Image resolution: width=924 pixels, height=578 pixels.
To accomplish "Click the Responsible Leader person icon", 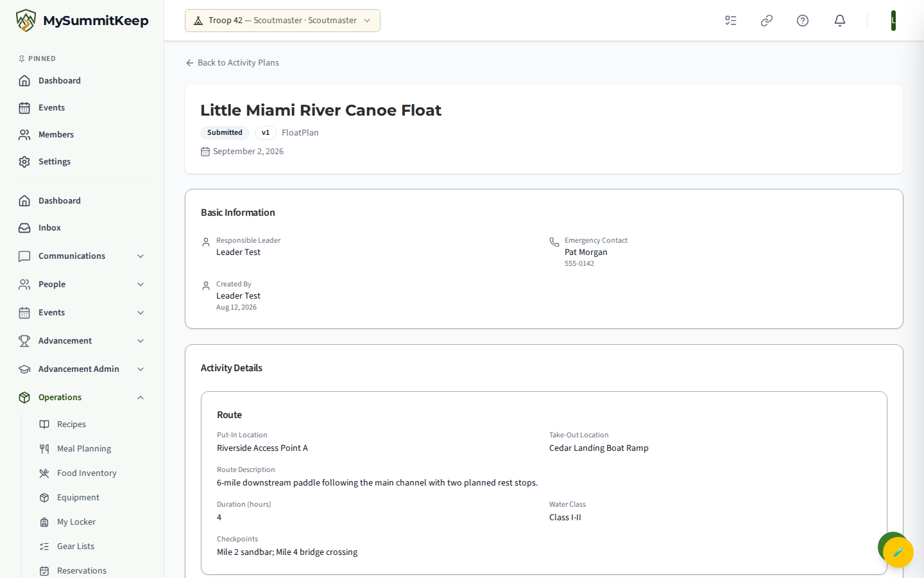I will pyautogui.click(x=206, y=242).
